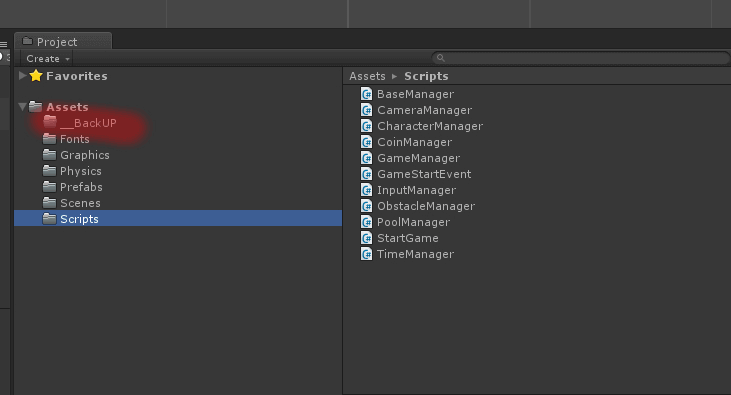This screenshot has width=731, height=395.
Task: Click the TimeManager script icon
Action: (x=366, y=254)
